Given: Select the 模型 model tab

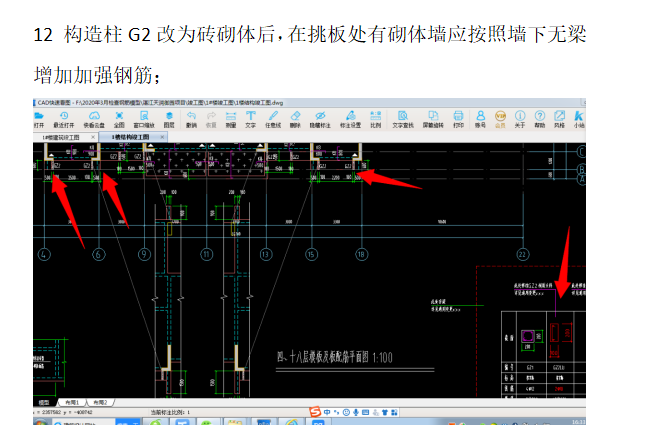Looking at the screenshot, I should coord(44,403).
